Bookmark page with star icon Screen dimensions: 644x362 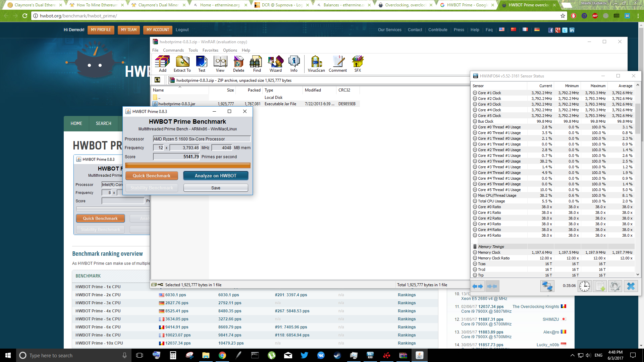(563, 16)
